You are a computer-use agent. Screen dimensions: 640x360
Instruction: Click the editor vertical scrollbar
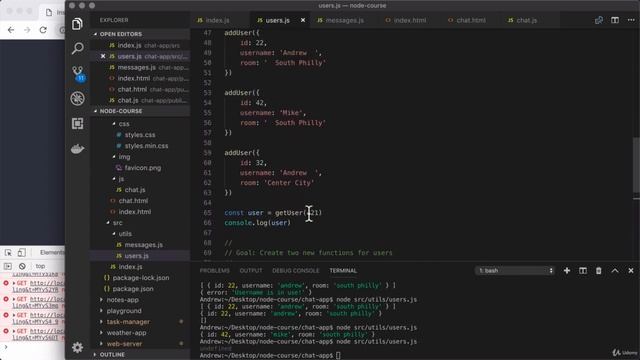coord(636,165)
